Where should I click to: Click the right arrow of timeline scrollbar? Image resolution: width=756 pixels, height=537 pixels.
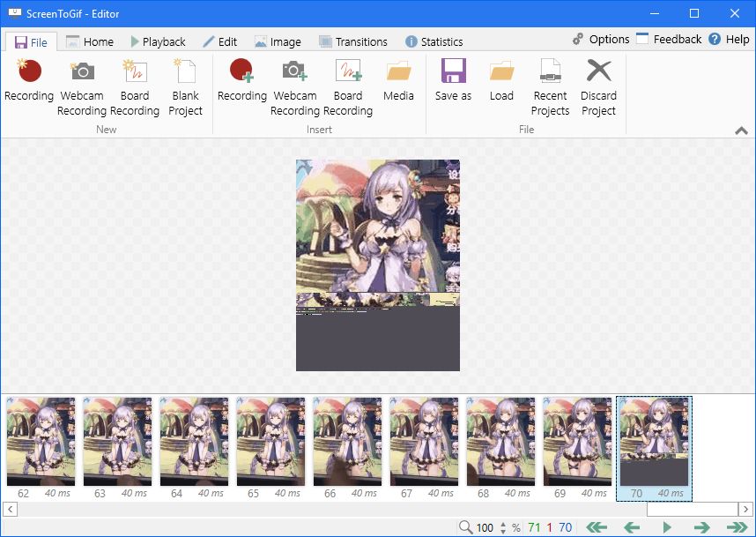(745, 509)
